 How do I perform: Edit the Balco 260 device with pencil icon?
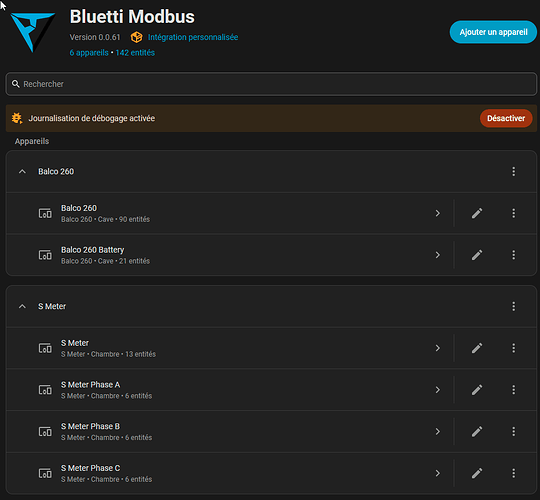coord(477,213)
